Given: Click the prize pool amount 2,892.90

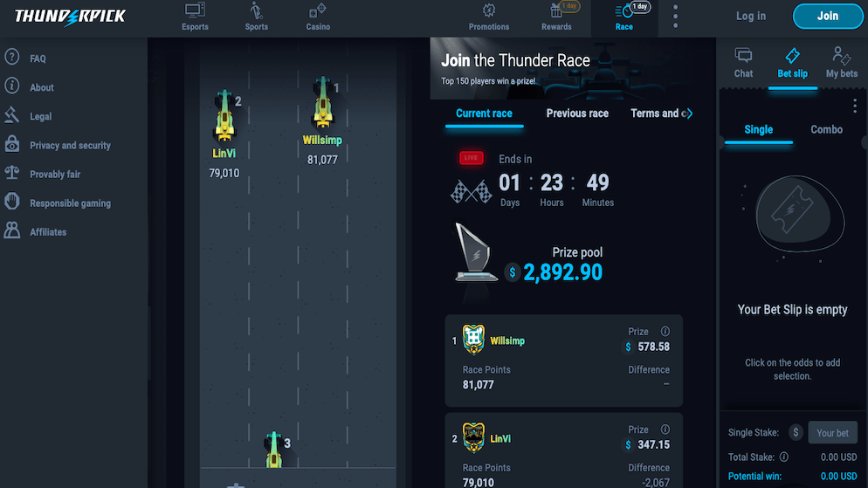Looking at the screenshot, I should 562,272.
